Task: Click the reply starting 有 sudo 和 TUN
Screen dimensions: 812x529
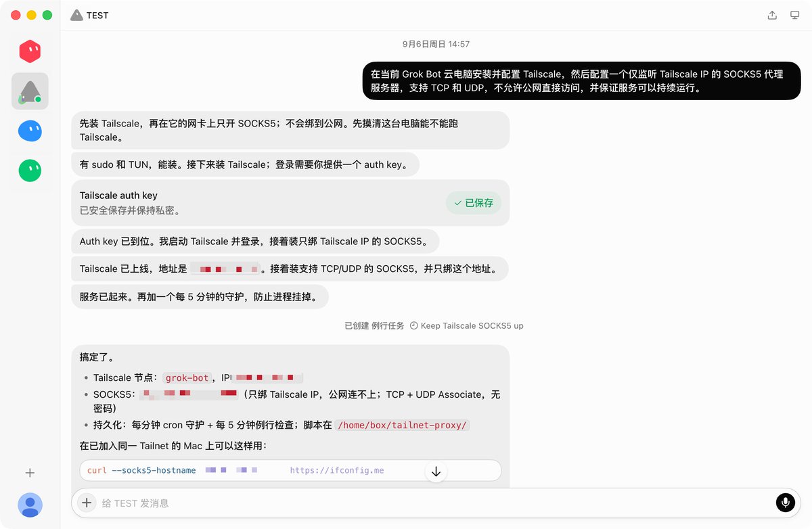Action: 245,164
